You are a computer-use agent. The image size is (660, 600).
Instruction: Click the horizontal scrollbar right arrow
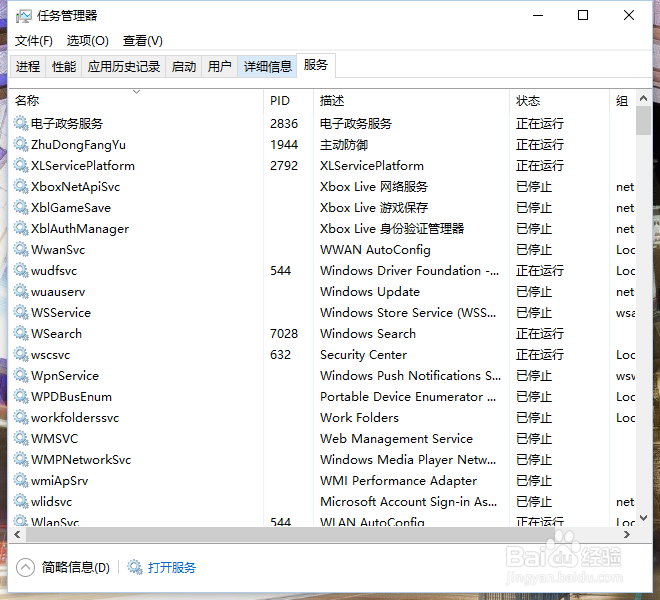[x=627, y=534]
